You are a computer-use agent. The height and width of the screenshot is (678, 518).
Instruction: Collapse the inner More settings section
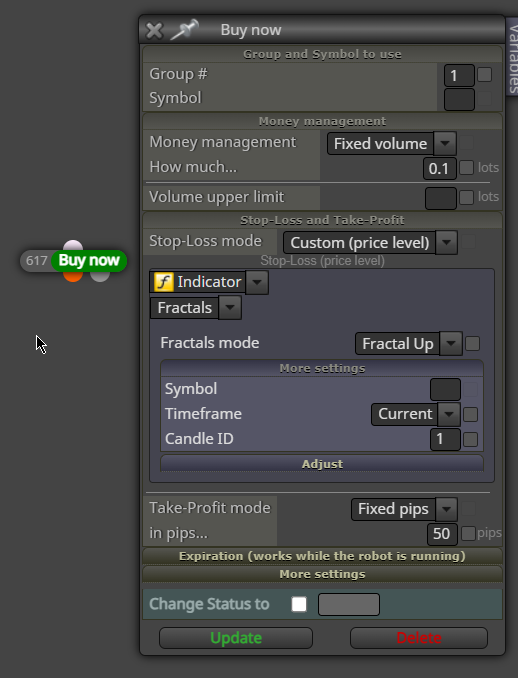[x=322, y=368]
